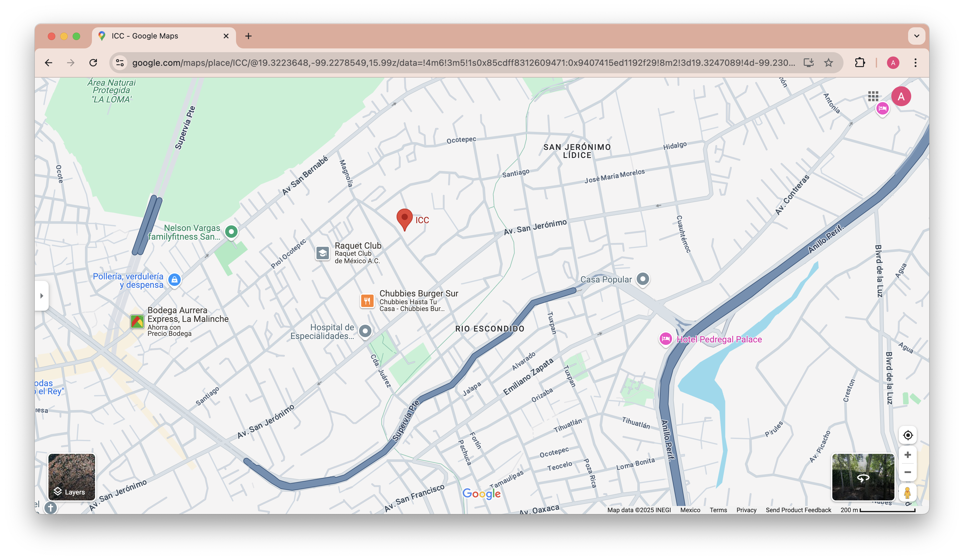
Task: Open the Street View preview thumbnail
Action: (863, 477)
